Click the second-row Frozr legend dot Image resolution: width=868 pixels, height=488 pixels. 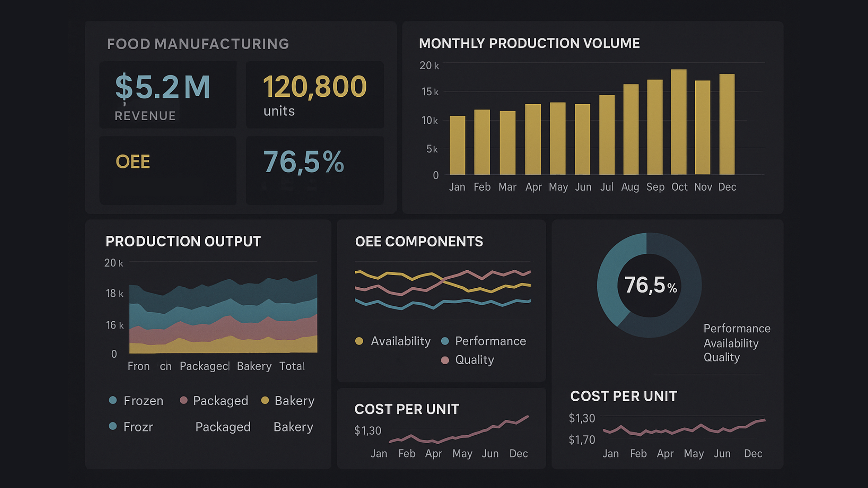pyautogui.click(x=113, y=426)
